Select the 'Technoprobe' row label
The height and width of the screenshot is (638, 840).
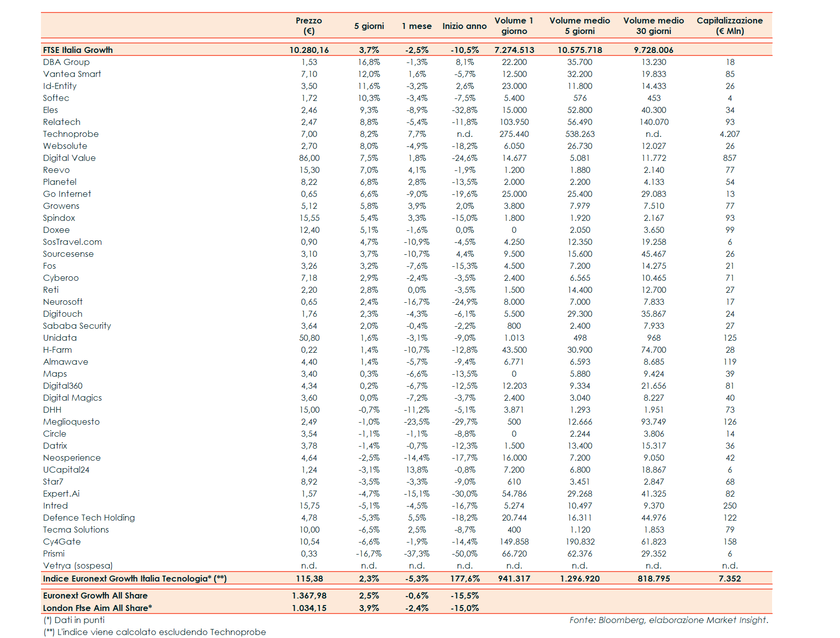tap(71, 134)
